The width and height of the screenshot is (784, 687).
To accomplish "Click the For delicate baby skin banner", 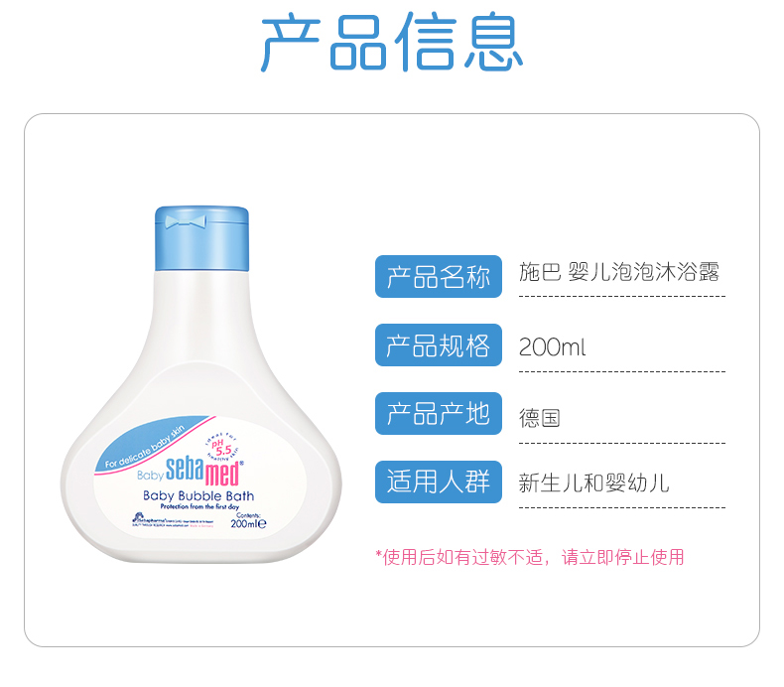I will tap(145, 447).
